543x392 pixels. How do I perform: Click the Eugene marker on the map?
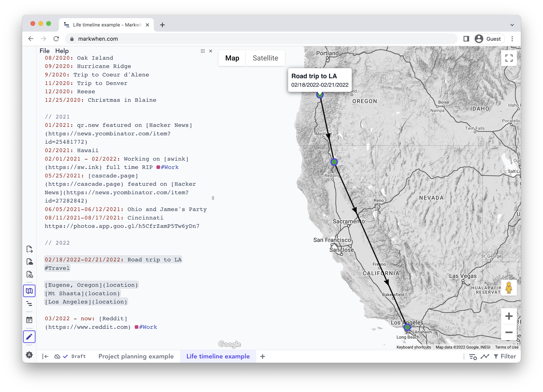pos(320,95)
